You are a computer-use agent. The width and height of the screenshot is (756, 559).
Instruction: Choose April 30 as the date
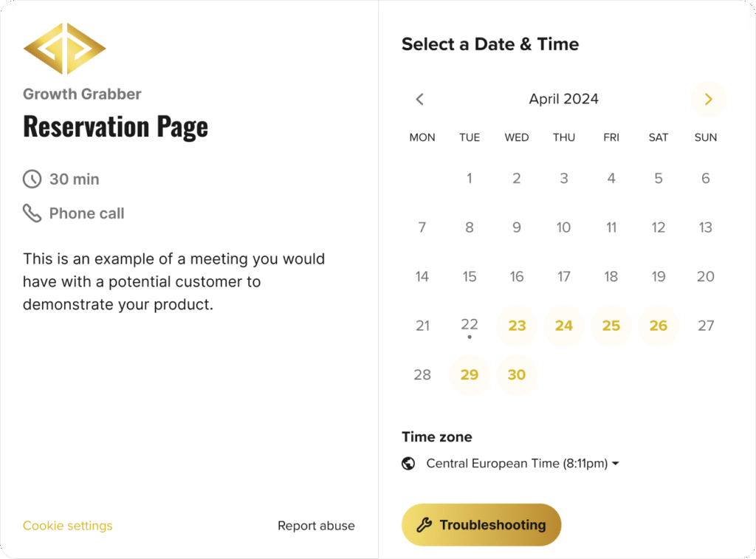(517, 374)
